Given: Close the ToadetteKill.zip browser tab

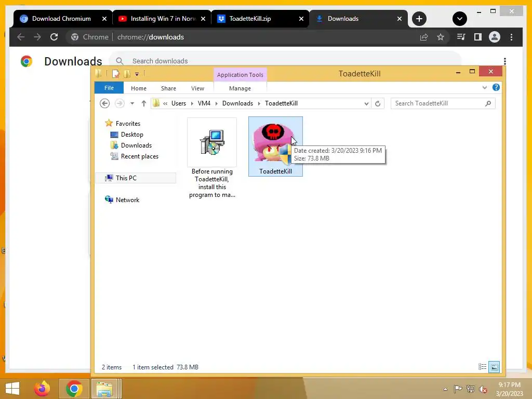Looking at the screenshot, I should pyautogui.click(x=301, y=19).
